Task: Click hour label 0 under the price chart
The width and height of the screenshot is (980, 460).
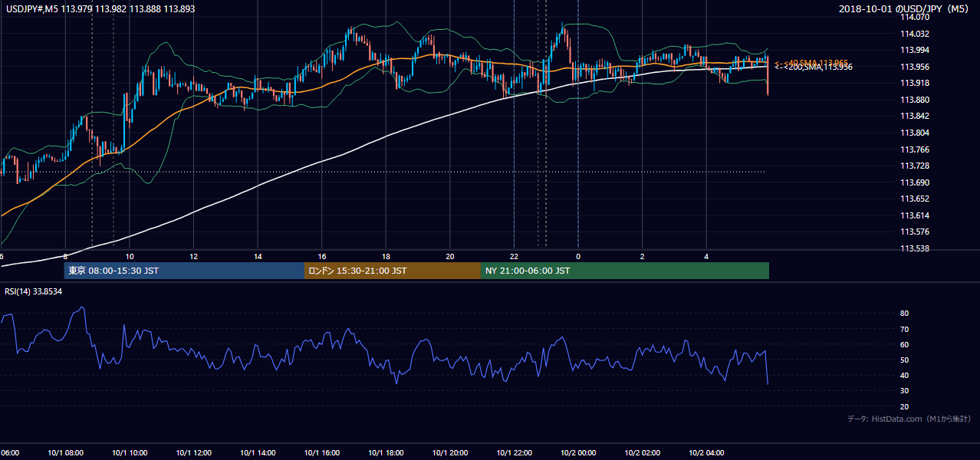Action: point(578,256)
